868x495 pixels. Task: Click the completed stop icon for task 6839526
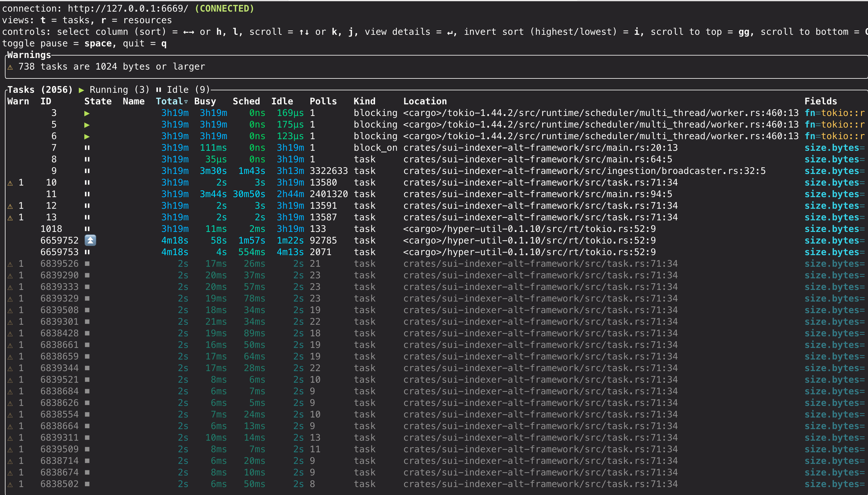pos(87,264)
